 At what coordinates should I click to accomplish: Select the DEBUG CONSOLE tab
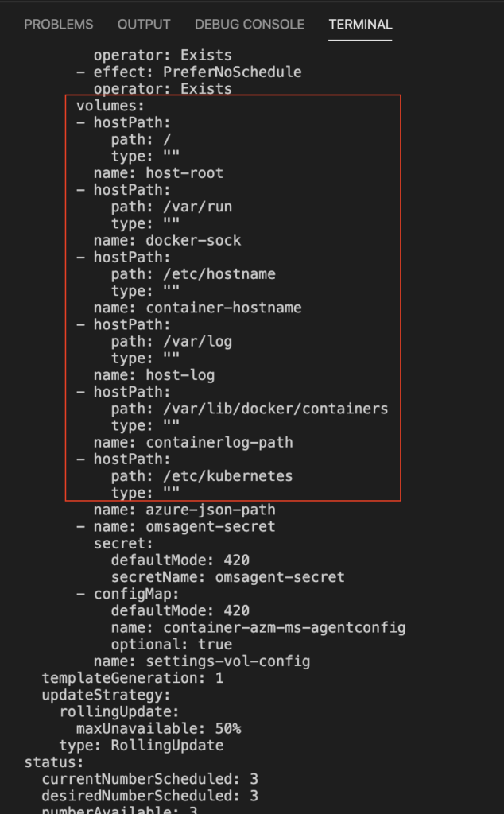click(x=250, y=25)
